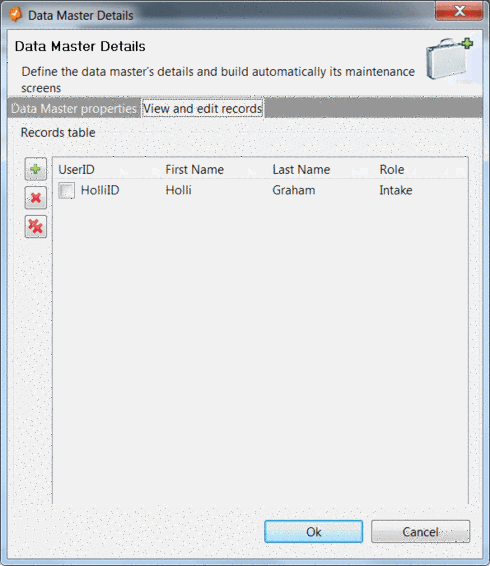Select the Holli first name cell
This screenshot has height=566, width=490.
click(x=178, y=190)
